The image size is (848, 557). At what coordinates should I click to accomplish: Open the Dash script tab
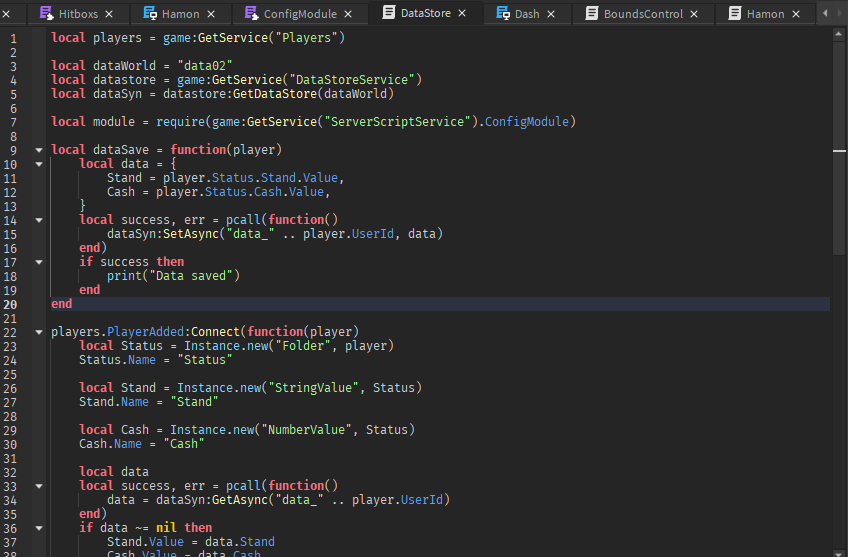527,14
